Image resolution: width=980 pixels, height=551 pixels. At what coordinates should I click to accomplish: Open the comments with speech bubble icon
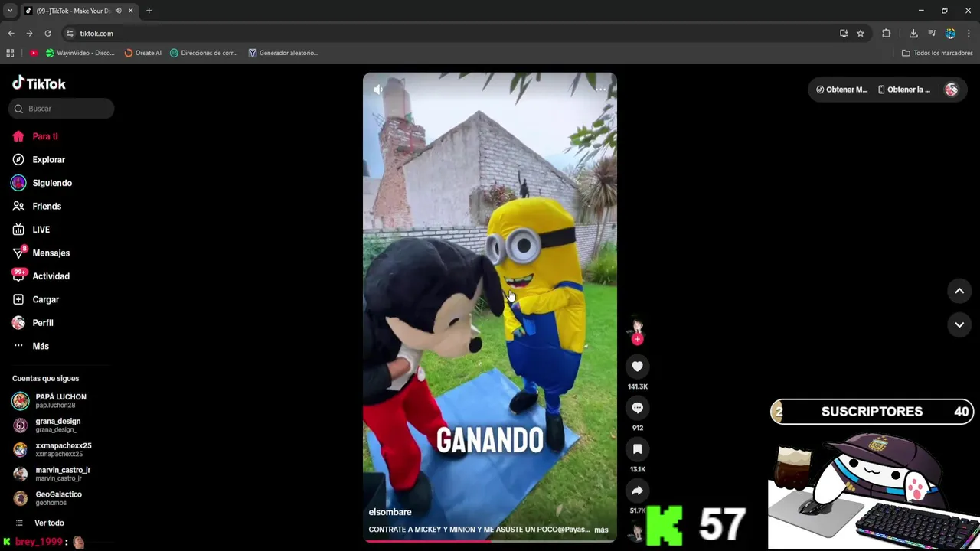click(x=637, y=408)
